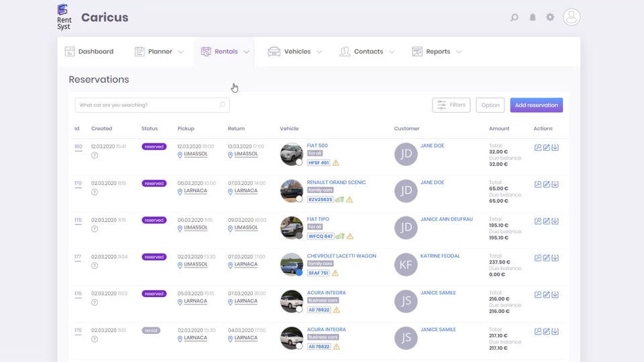Open the Contacts tab
Image resolution: width=644 pixels, height=362 pixels.
pos(367,52)
